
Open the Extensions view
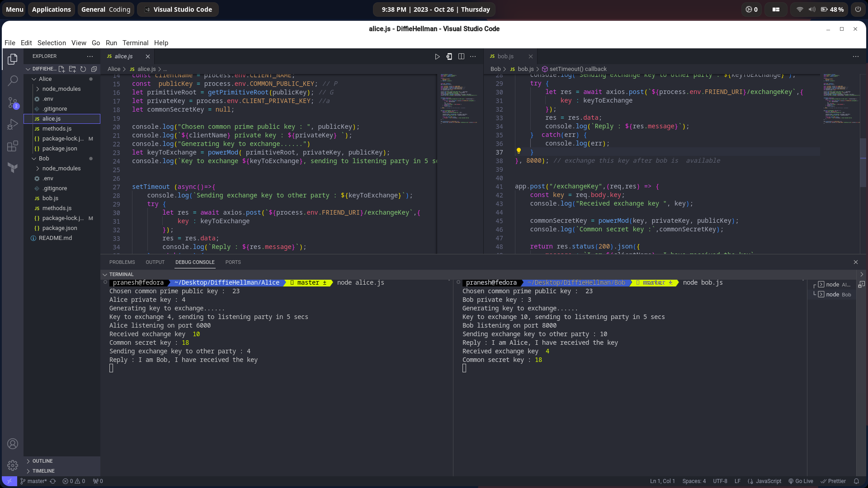click(x=13, y=146)
